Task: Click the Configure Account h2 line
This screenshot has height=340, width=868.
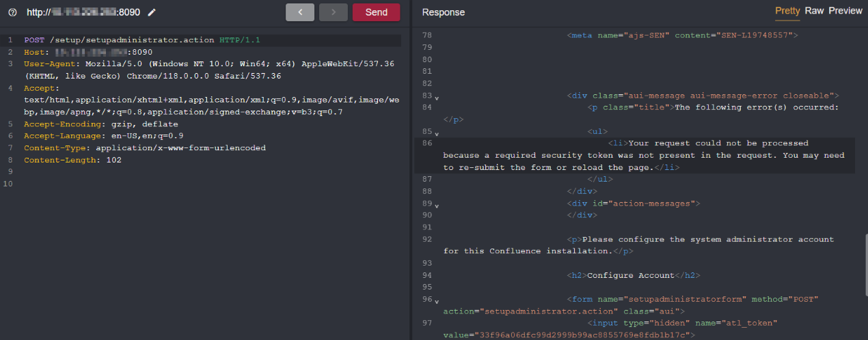Action: point(634,275)
